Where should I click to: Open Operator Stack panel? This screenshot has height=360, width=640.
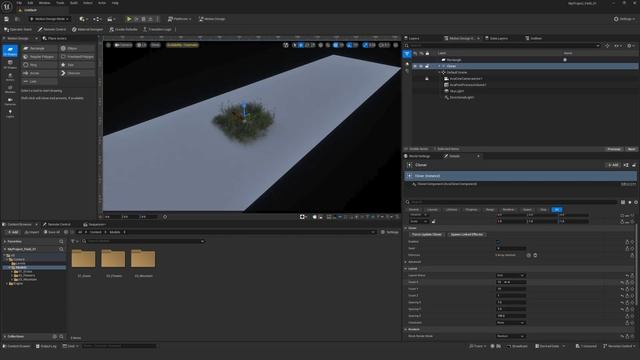pos(18,29)
